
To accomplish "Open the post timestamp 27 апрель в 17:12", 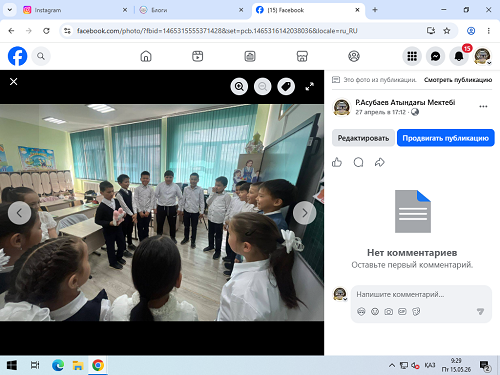I will (x=380, y=112).
